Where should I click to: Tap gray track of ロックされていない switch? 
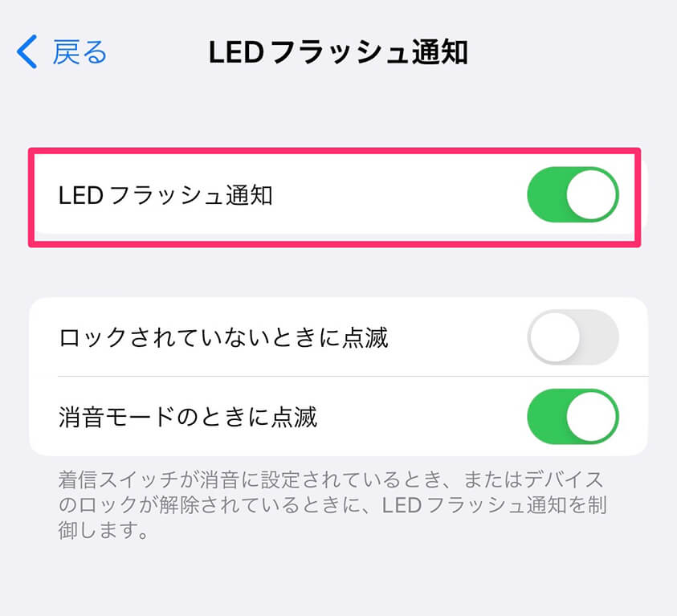coord(600,337)
